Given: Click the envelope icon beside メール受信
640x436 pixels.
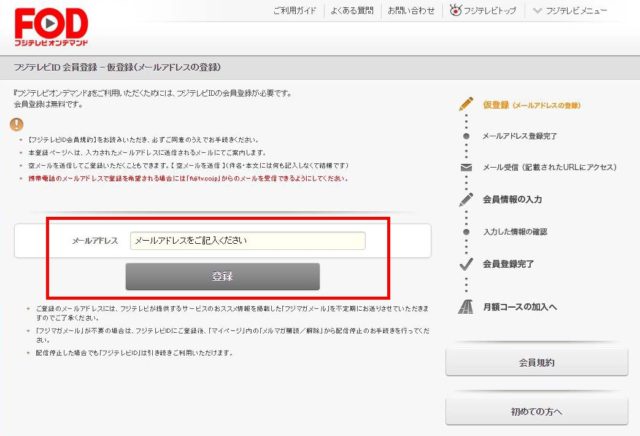Looking at the screenshot, I should (x=466, y=167).
